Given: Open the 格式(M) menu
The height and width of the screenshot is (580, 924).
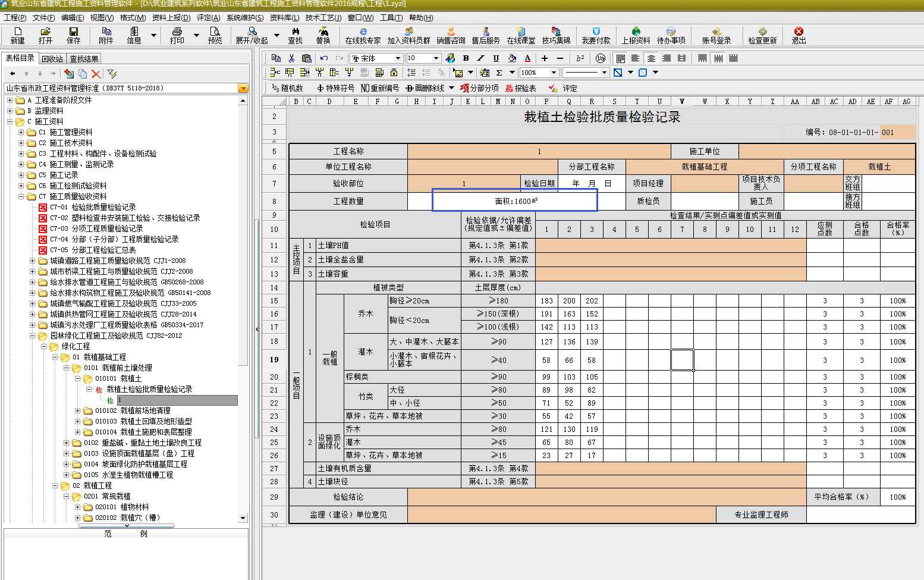Looking at the screenshot, I should pyautogui.click(x=133, y=18).
